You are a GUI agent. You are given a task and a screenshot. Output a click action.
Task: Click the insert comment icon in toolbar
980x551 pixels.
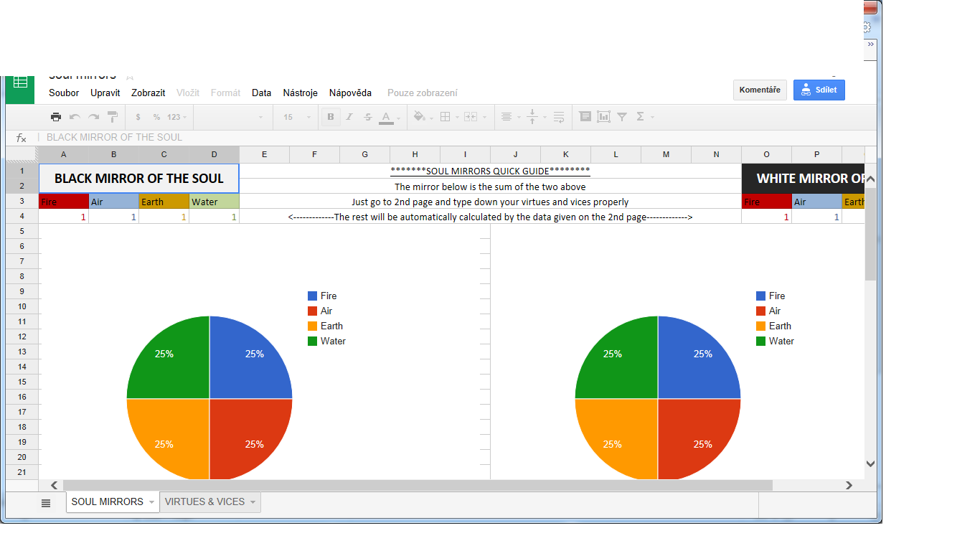coord(585,117)
